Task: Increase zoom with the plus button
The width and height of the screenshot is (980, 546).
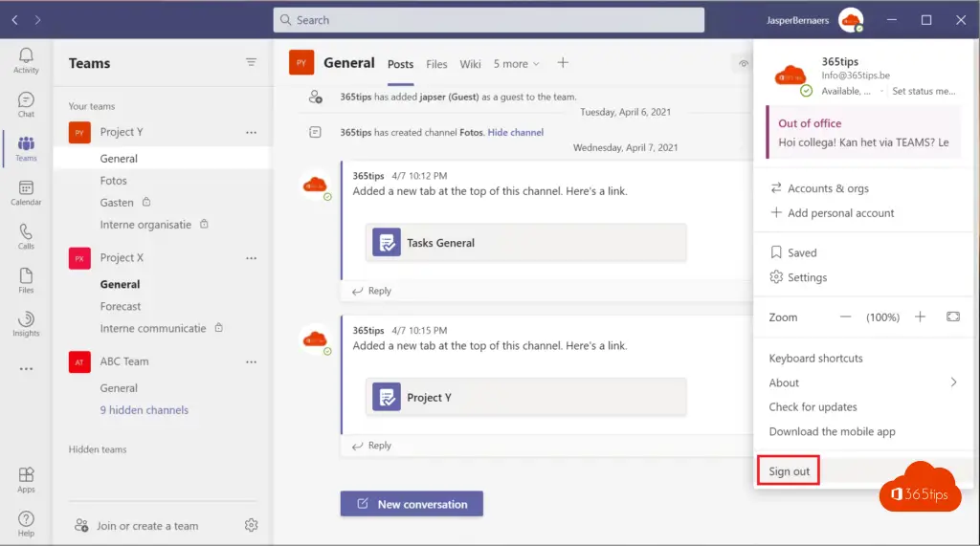Action: click(920, 317)
